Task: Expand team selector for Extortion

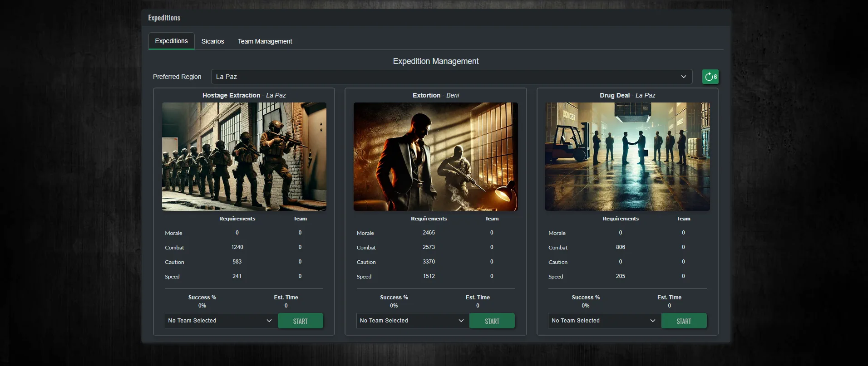Action: 412,321
